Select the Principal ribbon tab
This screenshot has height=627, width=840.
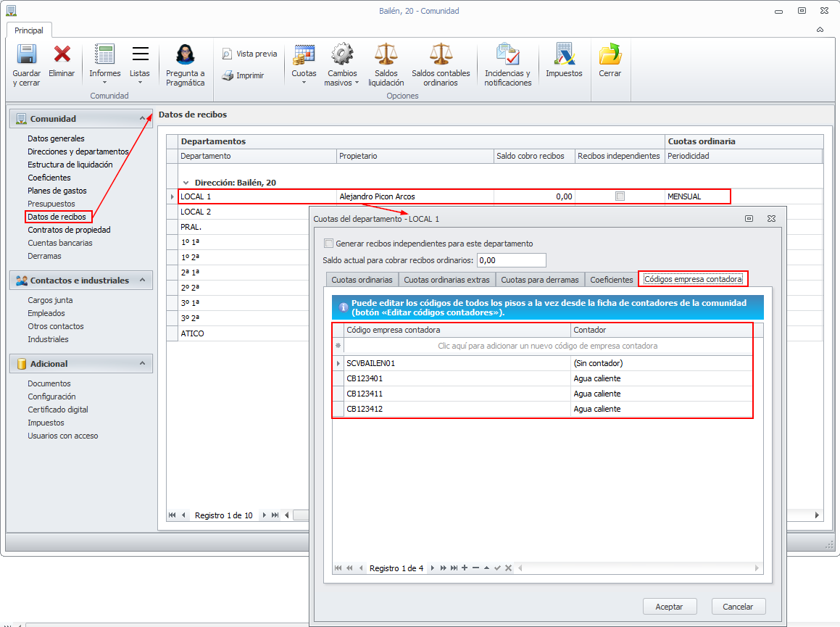29,30
